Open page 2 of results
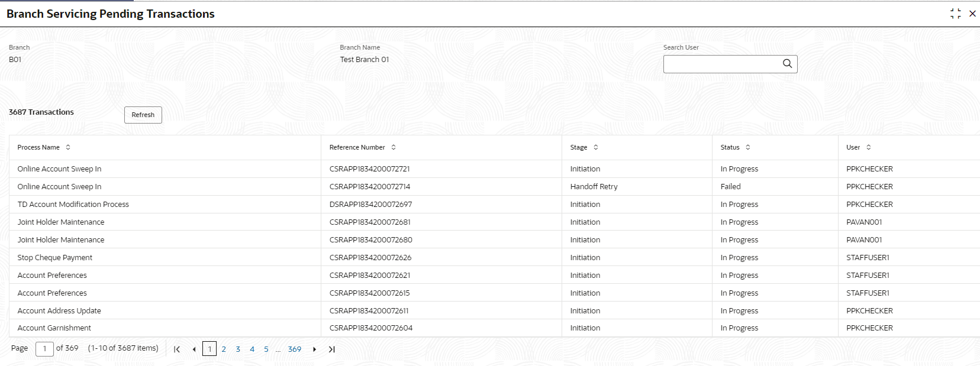Image resolution: width=980 pixels, height=366 pixels. coord(224,349)
